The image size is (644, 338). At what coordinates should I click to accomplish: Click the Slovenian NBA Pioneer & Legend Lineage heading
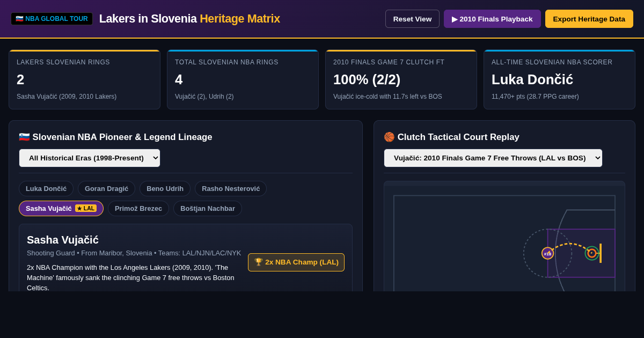coord(115,137)
